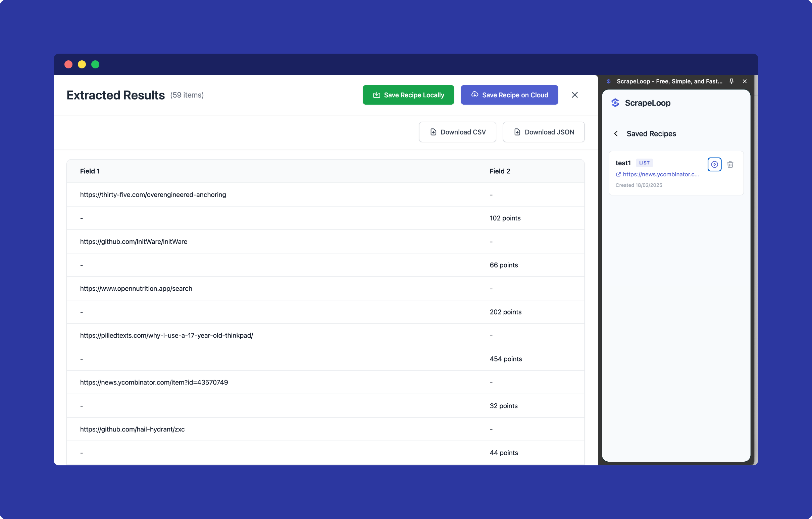Click the 102 points cell
The image size is (812, 519).
(x=505, y=218)
